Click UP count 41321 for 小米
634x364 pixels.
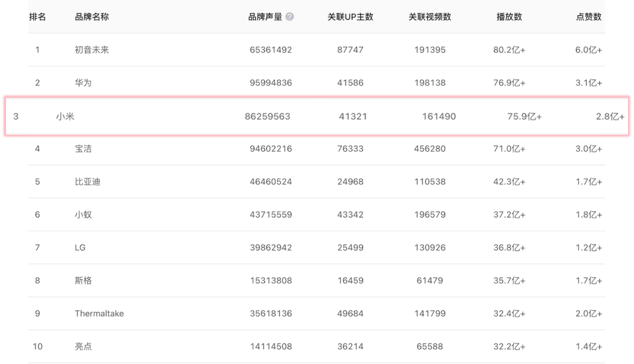pyautogui.click(x=353, y=117)
